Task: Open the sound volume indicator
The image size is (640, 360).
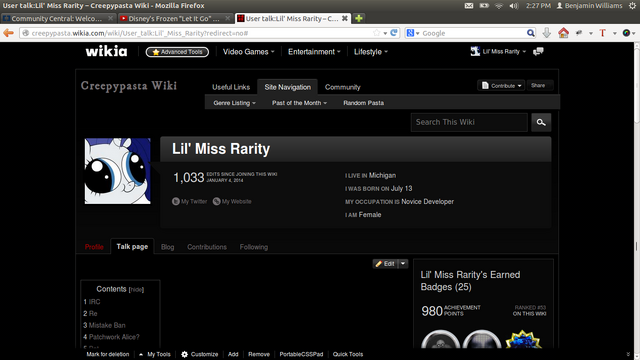Action: pos(514,6)
